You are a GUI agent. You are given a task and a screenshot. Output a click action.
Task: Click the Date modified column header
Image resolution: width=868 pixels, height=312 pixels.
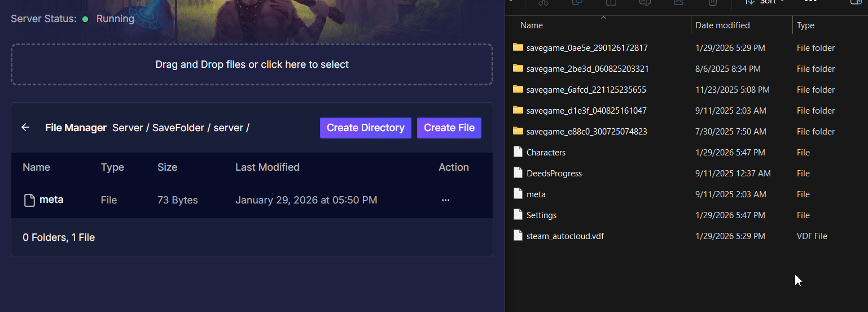click(x=722, y=25)
